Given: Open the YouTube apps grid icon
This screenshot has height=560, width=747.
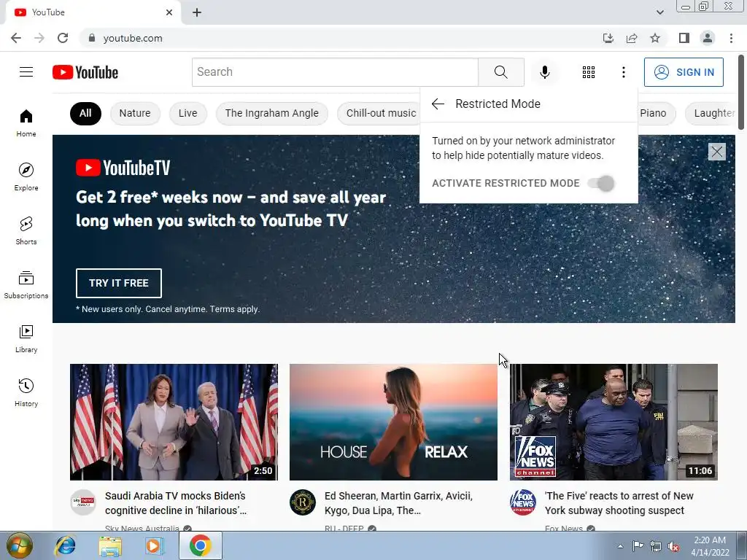Looking at the screenshot, I should coord(589,72).
